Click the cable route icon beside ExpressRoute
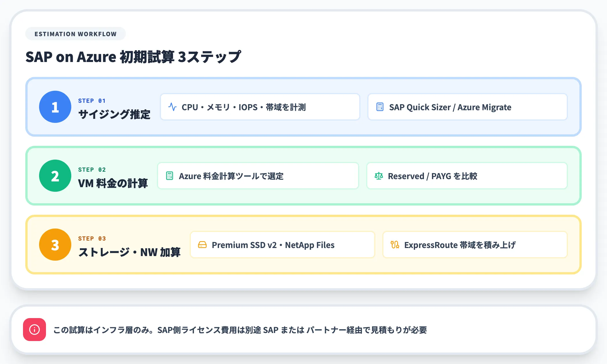The width and height of the screenshot is (607, 364). coord(395,245)
